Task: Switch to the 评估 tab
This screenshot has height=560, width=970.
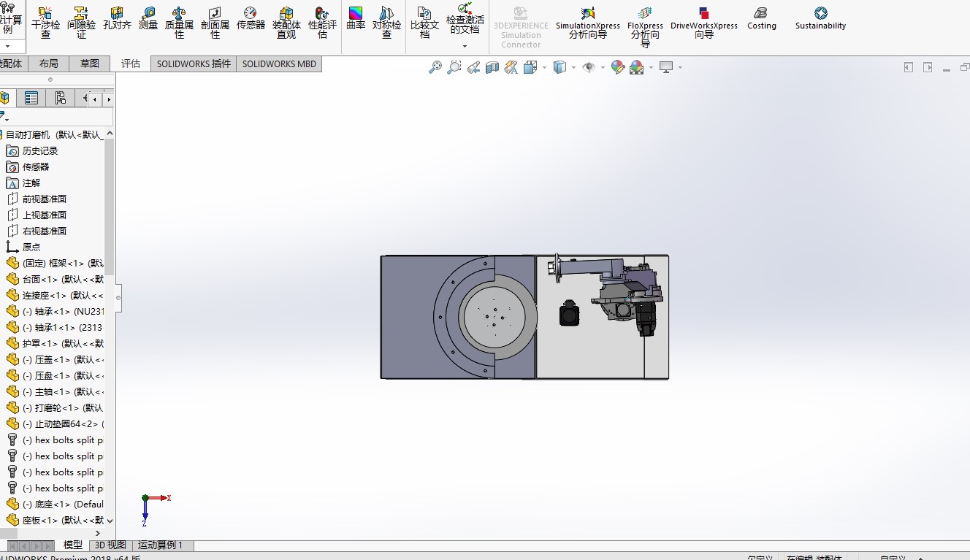Action: coord(131,64)
